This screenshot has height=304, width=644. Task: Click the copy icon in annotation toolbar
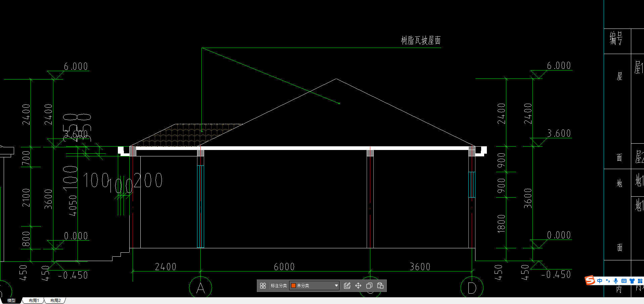pos(369,286)
